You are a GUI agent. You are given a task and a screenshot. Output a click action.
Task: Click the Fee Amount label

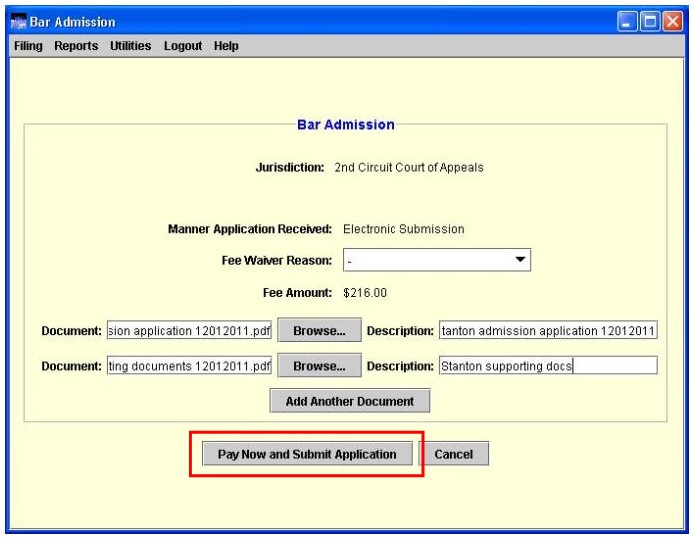coord(297,293)
